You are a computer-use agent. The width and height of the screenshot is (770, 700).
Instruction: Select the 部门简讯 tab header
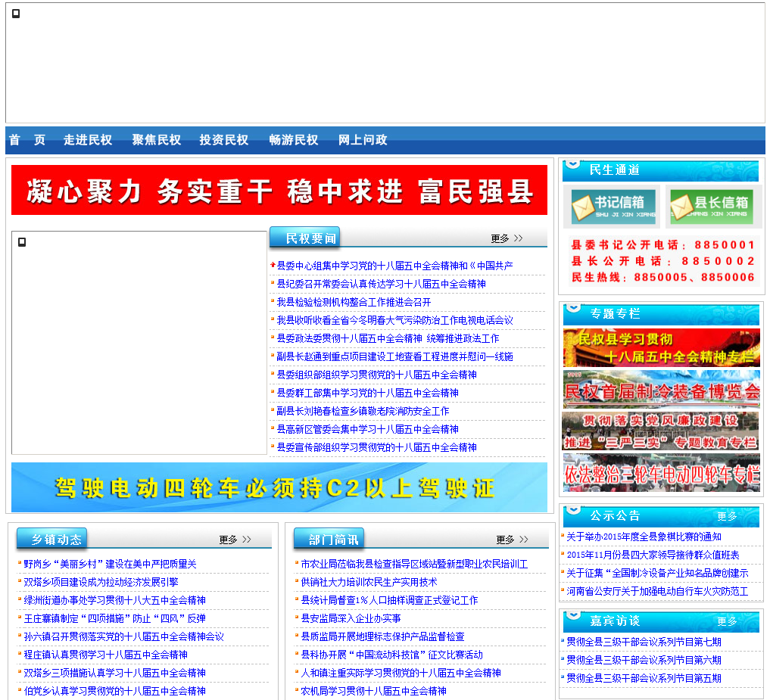click(329, 539)
